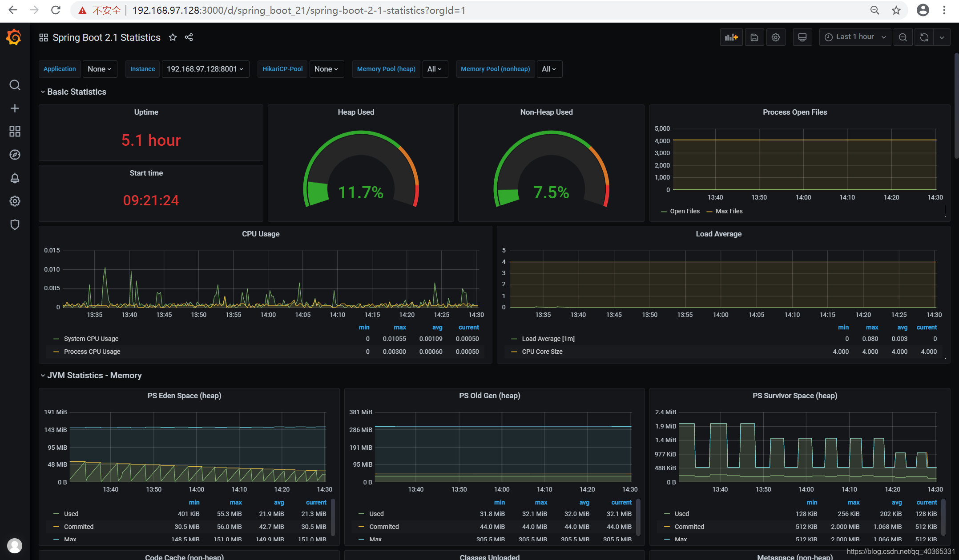
Task: Open the search icon in sidebar
Action: click(15, 85)
